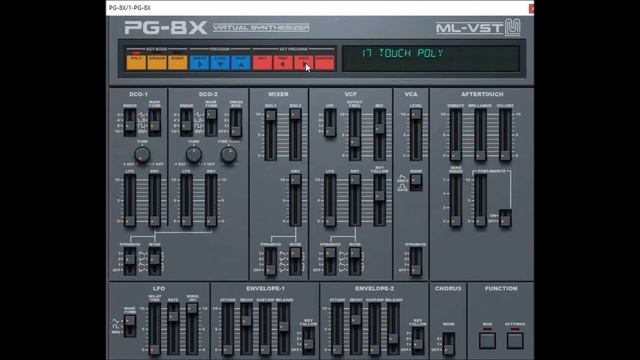Click the Envelope-1 Attack slider
Screen dimensions: 640x360
[x=228, y=329]
